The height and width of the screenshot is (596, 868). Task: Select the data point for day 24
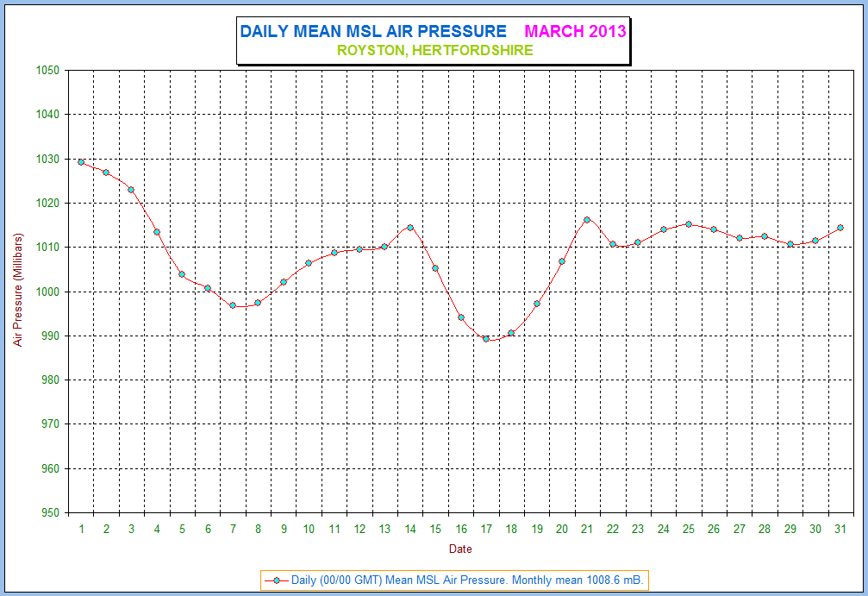click(663, 229)
